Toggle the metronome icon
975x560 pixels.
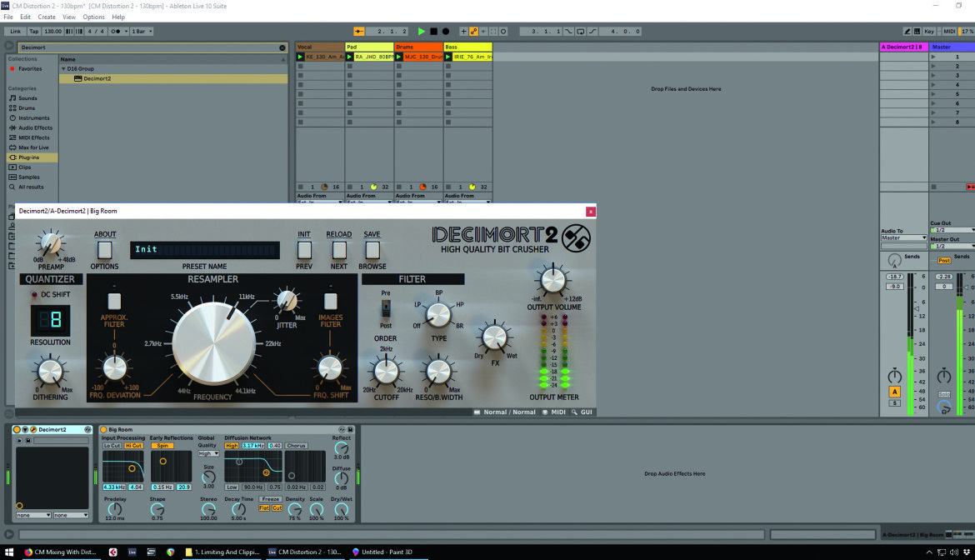pyautogui.click(x=117, y=31)
